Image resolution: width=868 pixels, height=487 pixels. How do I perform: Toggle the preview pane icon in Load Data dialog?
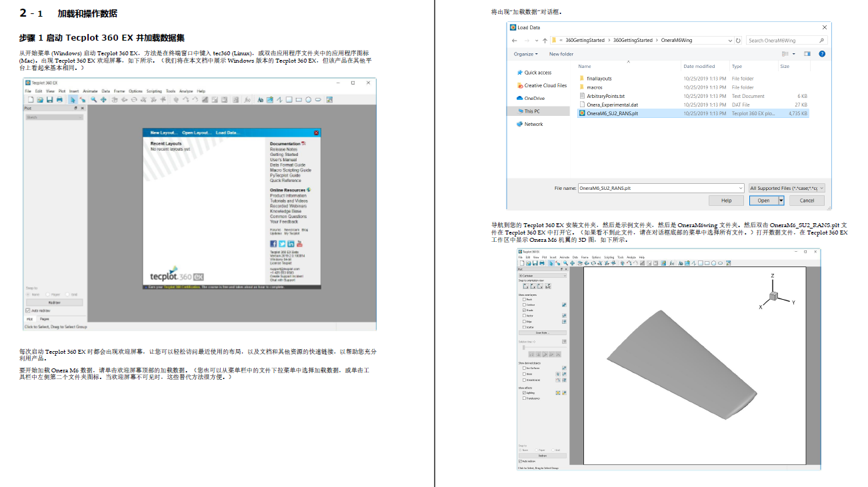[807, 54]
